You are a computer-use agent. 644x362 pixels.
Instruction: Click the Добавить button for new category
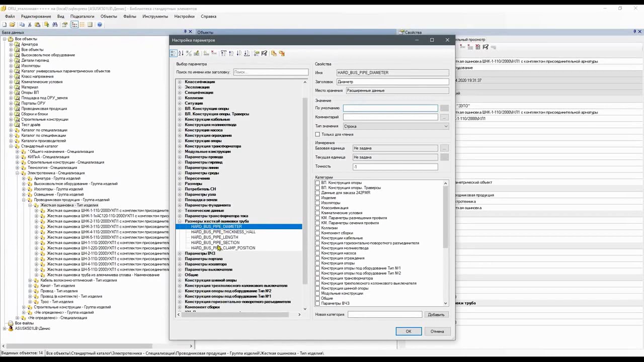coord(436,315)
